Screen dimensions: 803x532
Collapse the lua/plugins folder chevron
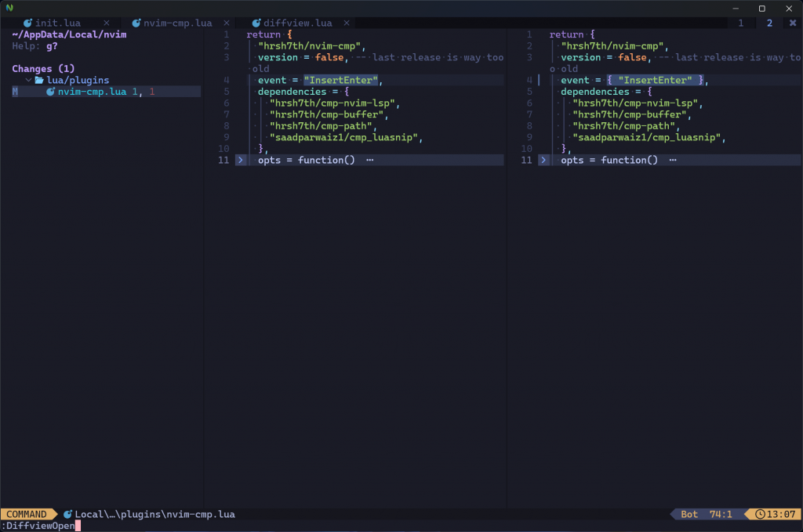coord(28,80)
